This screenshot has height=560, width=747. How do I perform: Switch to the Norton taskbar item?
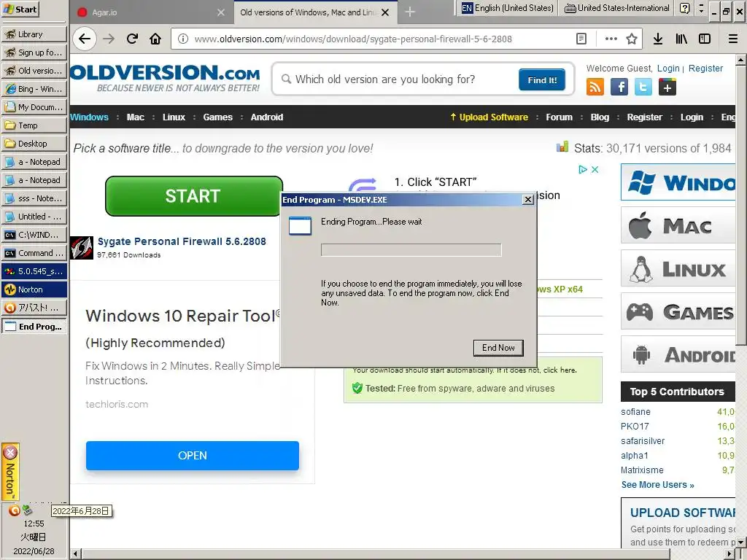coord(34,289)
